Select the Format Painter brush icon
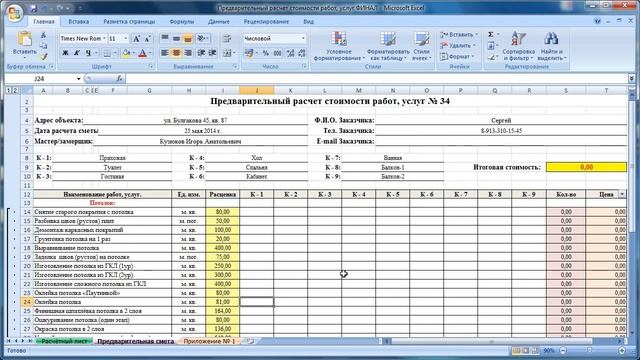The width and height of the screenshot is (640, 360). coord(44,56)
